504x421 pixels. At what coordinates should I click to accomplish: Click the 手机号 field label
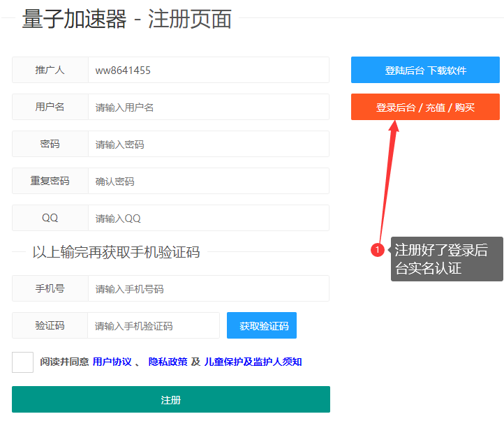coord(50,288)
